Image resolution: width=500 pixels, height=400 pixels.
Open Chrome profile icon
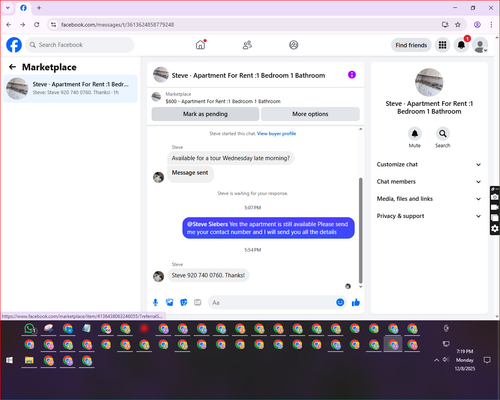477,24
